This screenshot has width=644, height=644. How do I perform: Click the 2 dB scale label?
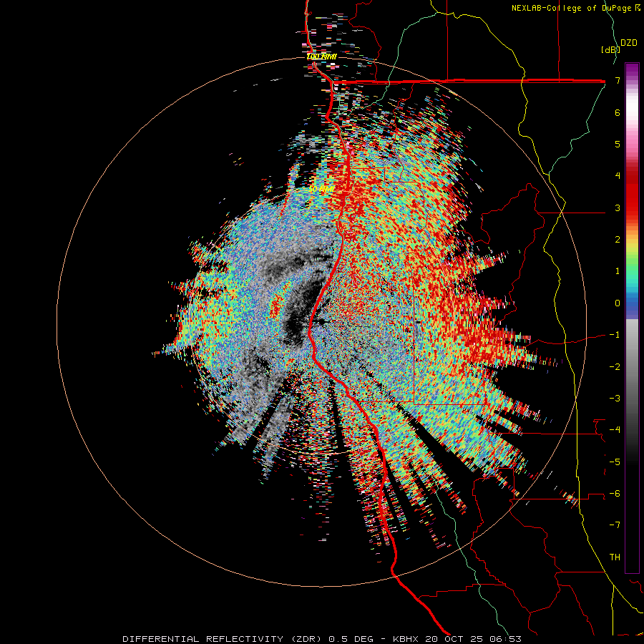tap(618, 240)
